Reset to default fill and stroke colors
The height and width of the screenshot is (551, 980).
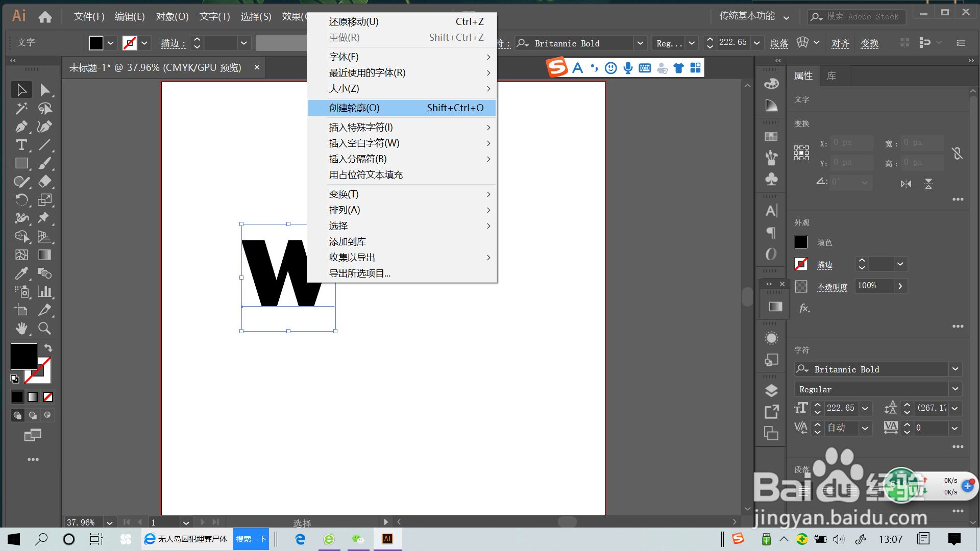point(14,379)
